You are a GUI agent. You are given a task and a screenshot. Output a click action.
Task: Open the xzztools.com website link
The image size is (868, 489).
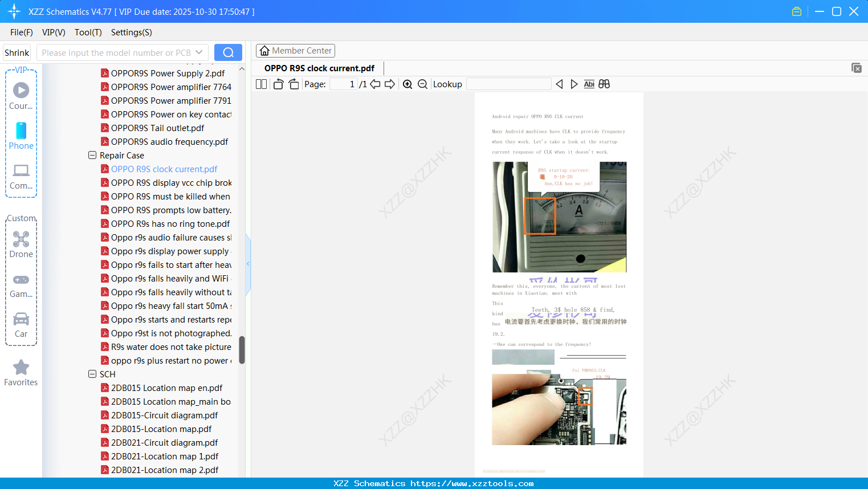[472, 483]
